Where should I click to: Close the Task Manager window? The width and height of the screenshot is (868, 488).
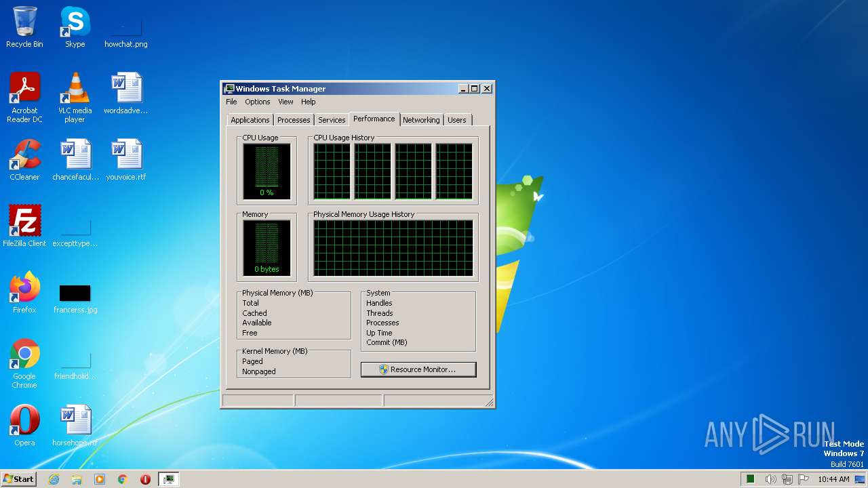coord(487,89)
